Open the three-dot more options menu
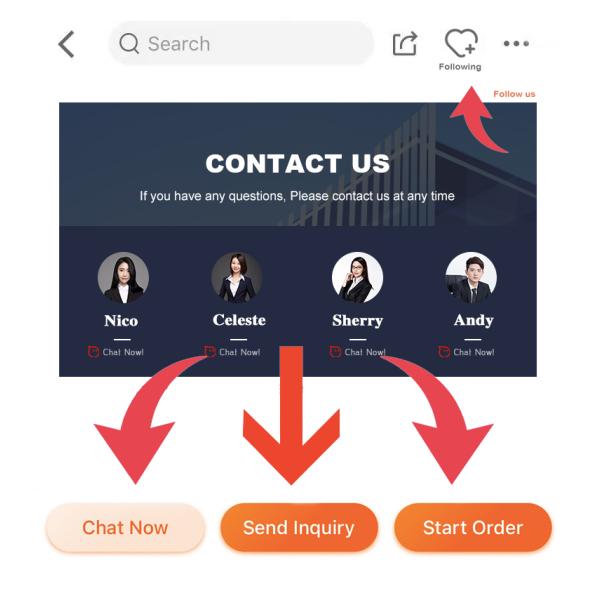 click(x=516, y=44)
